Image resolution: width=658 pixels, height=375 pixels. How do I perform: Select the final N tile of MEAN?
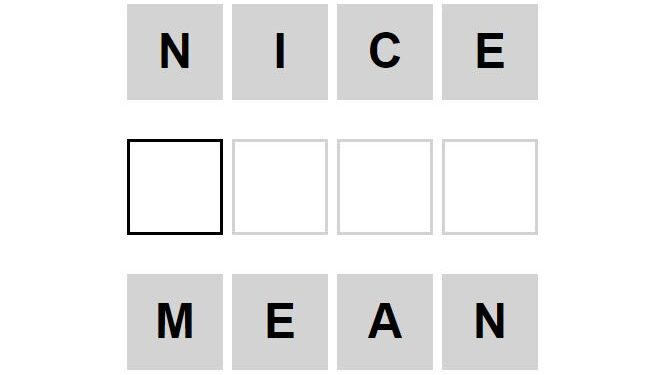490,322
